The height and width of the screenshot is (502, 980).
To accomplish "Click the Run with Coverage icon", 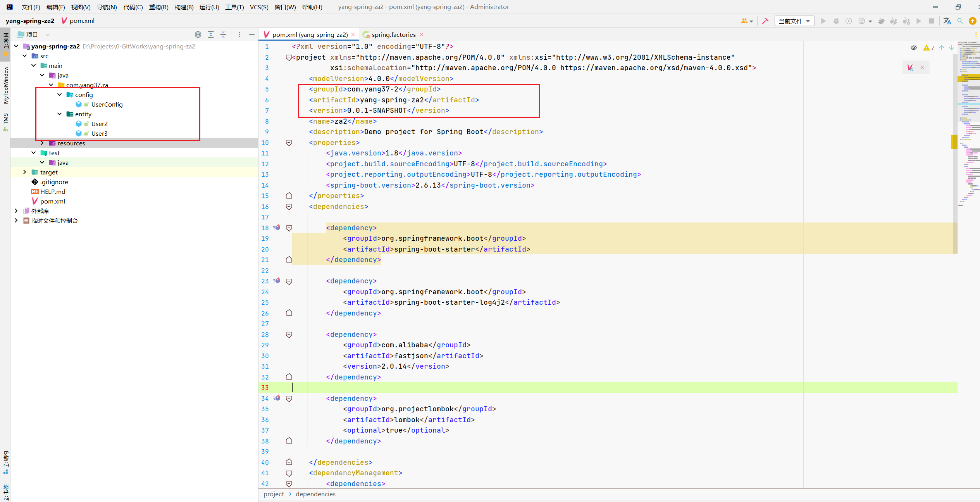I will (849, 21).
